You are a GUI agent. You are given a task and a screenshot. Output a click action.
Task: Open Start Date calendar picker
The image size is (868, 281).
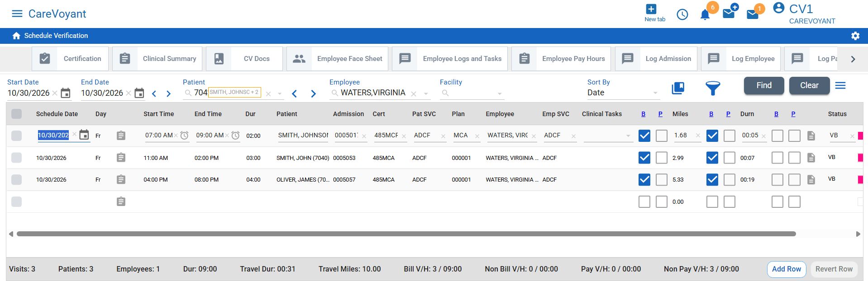tap(66, 93)
